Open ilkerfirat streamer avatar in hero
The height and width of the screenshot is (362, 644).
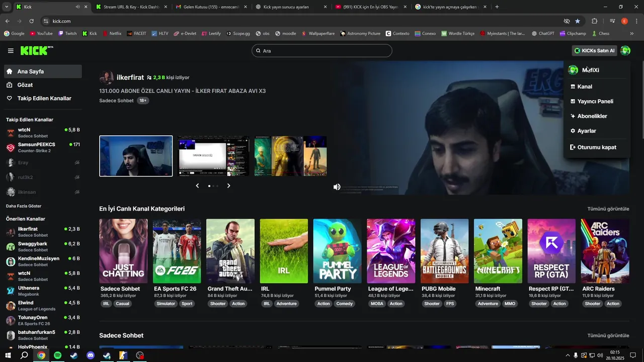pyautogui.click(x=106, y=77)
